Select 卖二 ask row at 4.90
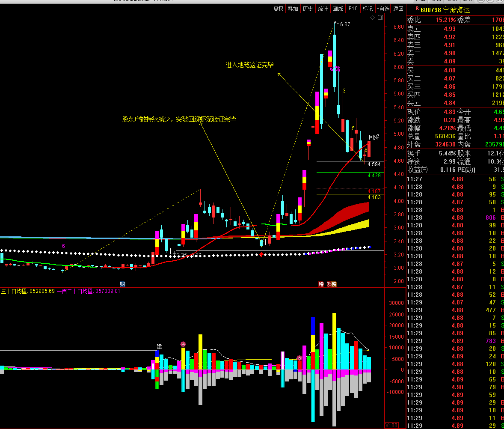The height and width of the screenshot is (429, 504). coord(455,53)
